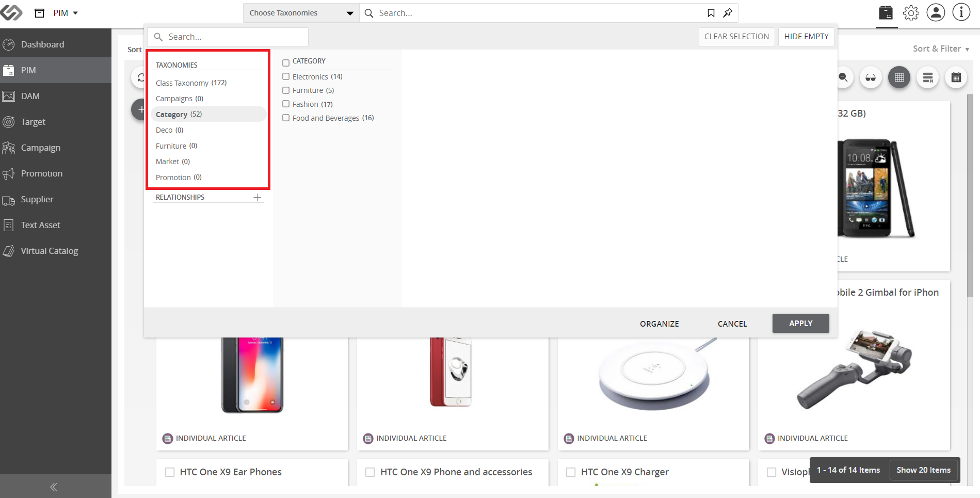The height and width of the screenshot is (498, 980).
Task: Check the Fashion (17) checkbox
Action: (286, 104)
